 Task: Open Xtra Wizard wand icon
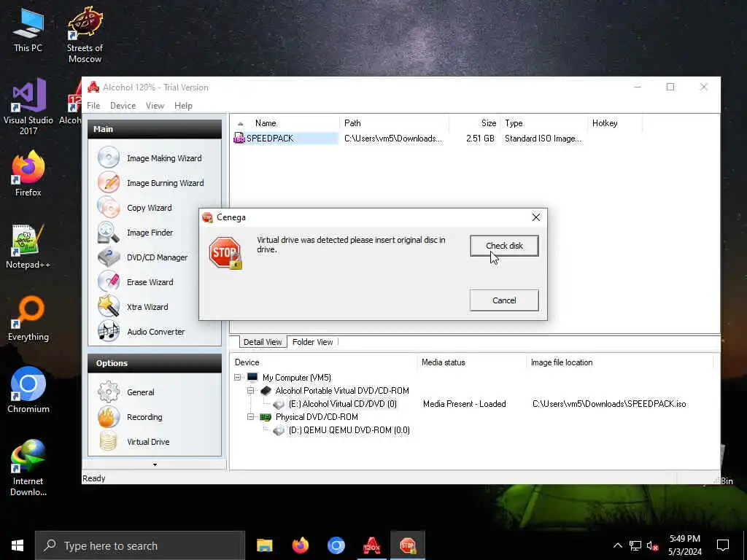tap(109, 307)
